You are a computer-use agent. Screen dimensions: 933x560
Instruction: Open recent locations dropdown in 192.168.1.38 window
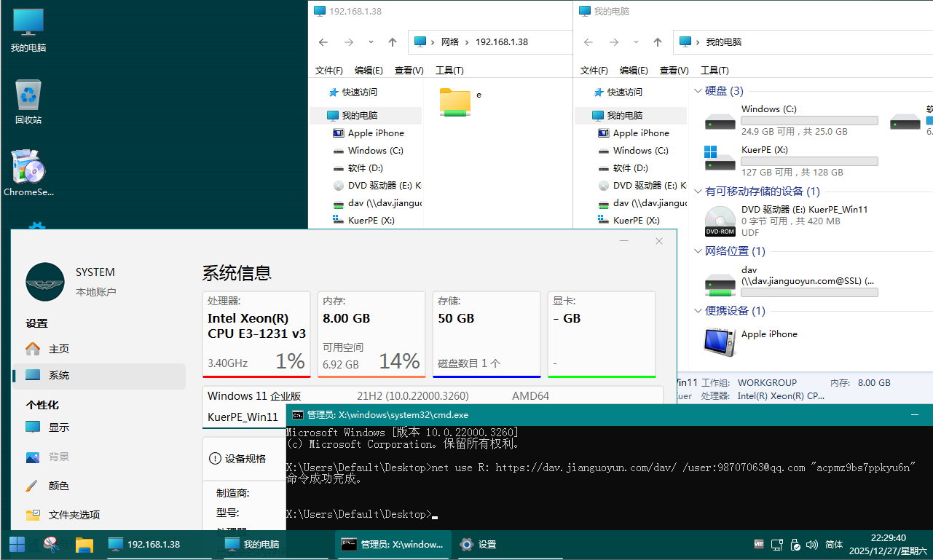coord(371,42)
